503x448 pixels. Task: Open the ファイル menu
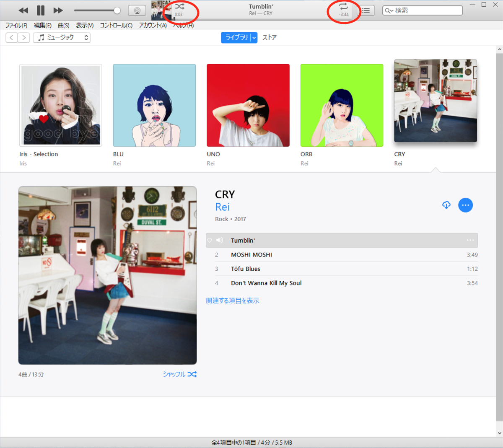16,26
